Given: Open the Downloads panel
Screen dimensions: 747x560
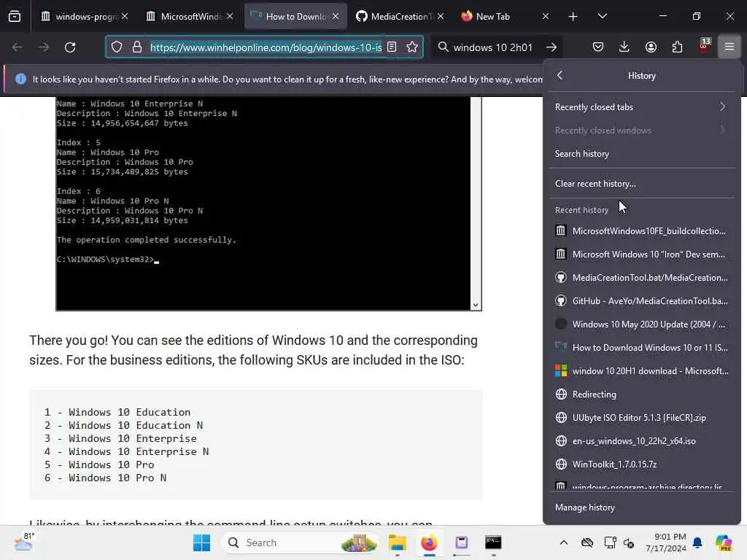Looking at the screenshot, I should pos(624,47).
